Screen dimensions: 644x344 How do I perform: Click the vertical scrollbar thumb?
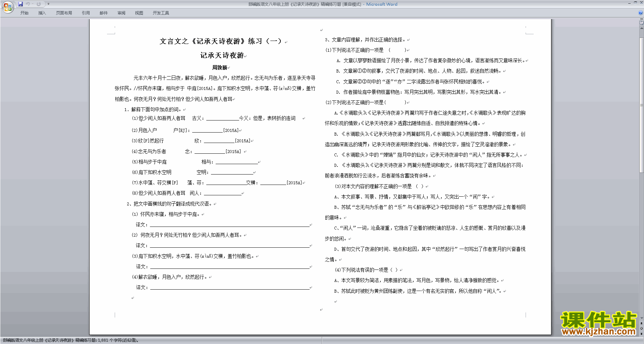pyautogui.click(x=642, y=105)
